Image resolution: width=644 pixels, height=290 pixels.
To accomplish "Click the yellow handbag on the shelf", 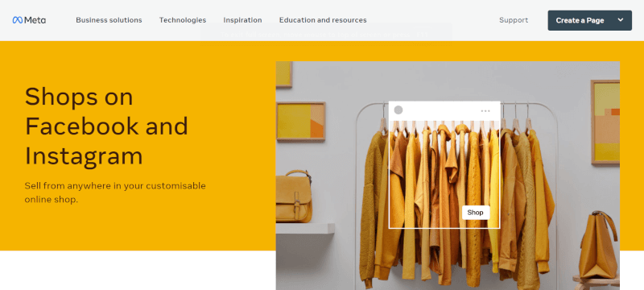I will pyautogui.click(x=294, y=197).
